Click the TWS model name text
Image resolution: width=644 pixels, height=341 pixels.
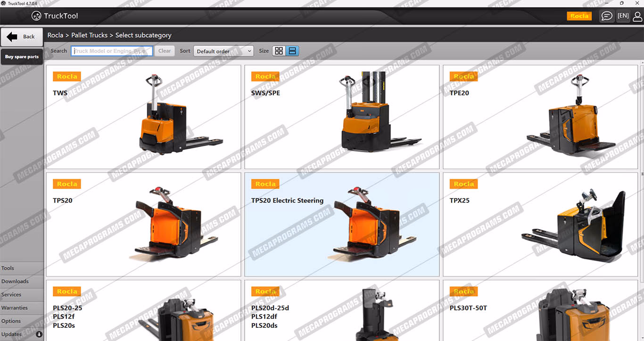click(60, 93)
